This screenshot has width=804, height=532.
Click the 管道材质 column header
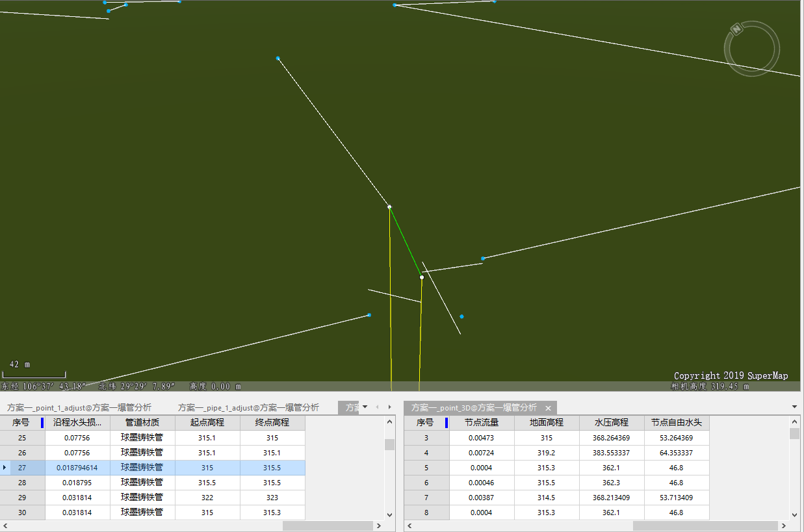click(142, 422)
